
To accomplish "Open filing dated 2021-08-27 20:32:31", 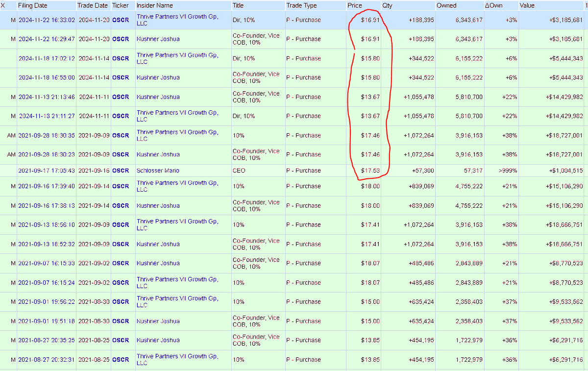I will tap(47, 360).
